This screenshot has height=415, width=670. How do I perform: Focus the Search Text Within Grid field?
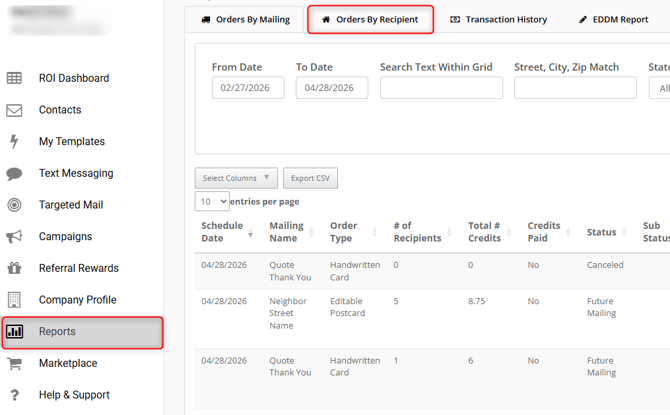[x=441, y=88]
